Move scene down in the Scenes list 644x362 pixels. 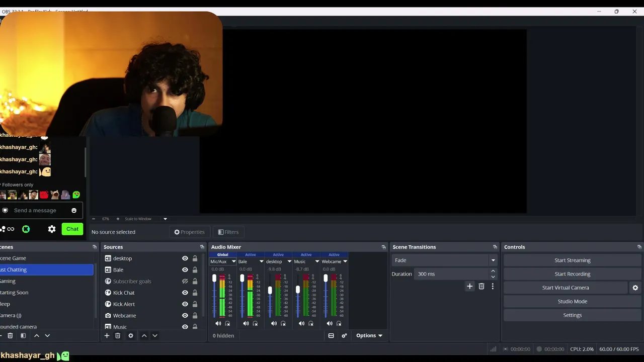coord(47,335)
